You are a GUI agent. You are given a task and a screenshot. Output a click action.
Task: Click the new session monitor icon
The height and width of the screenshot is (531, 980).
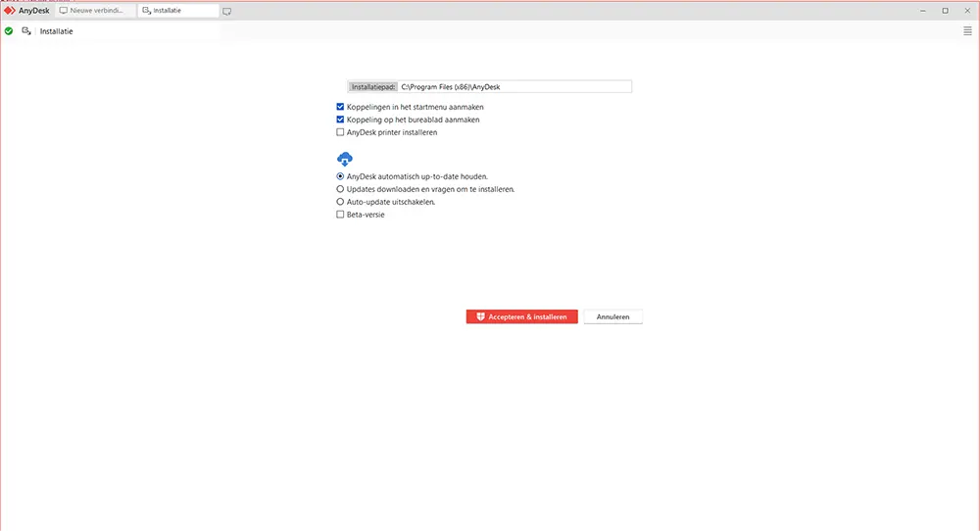[227, 11]
